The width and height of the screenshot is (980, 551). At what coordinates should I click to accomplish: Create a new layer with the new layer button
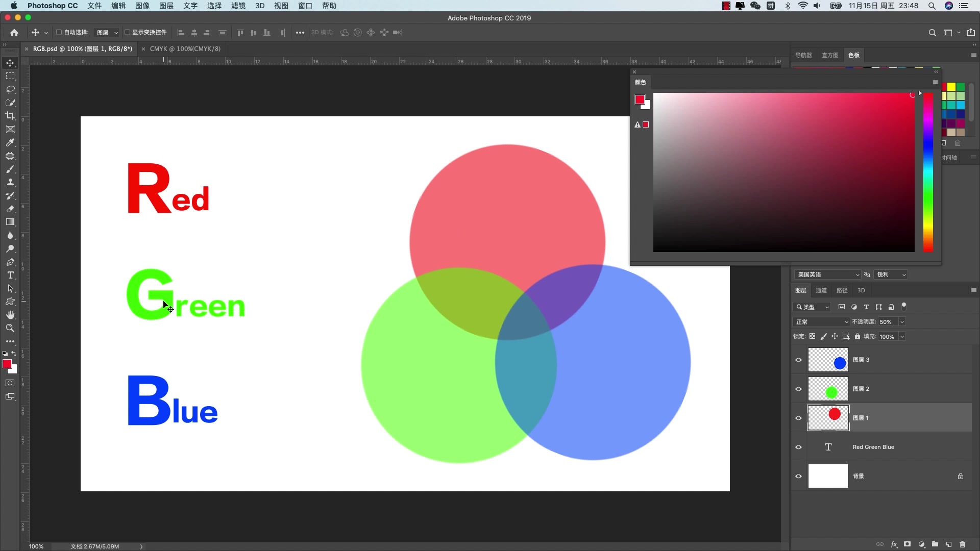948,544
